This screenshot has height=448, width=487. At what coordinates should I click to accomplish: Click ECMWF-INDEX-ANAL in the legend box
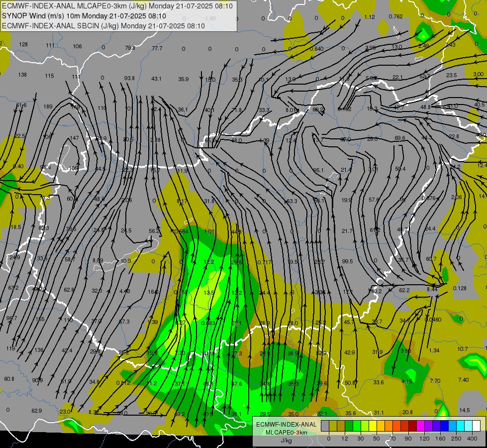click(286, 425)
